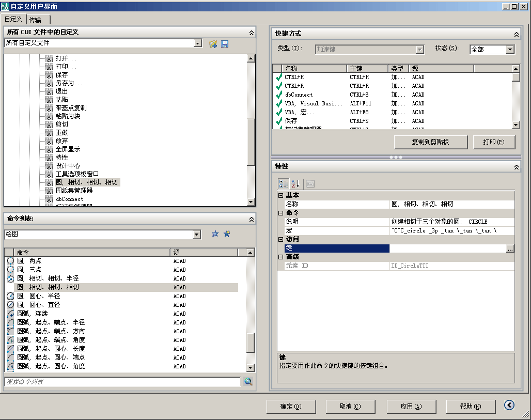This screenshot has height=420, width=531.
Task: Click the 帮助(H) button
Action: click(471, 407)
